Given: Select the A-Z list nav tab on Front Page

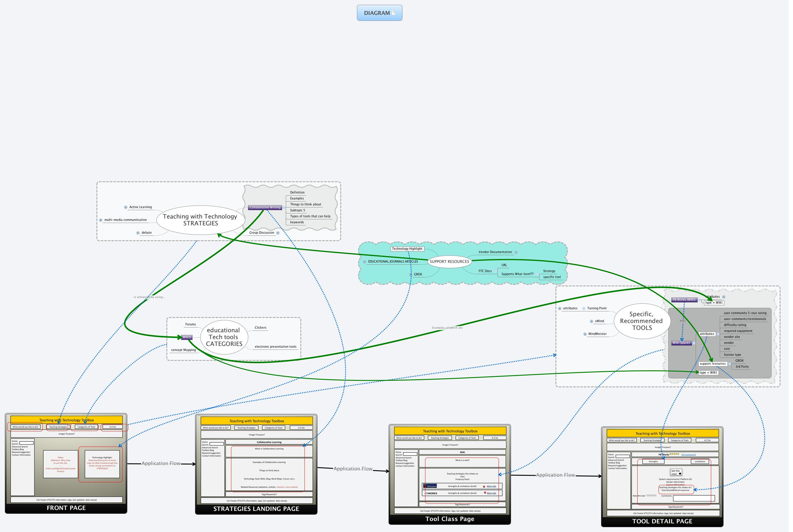Looking at the screenshot, I should point(112,427).
